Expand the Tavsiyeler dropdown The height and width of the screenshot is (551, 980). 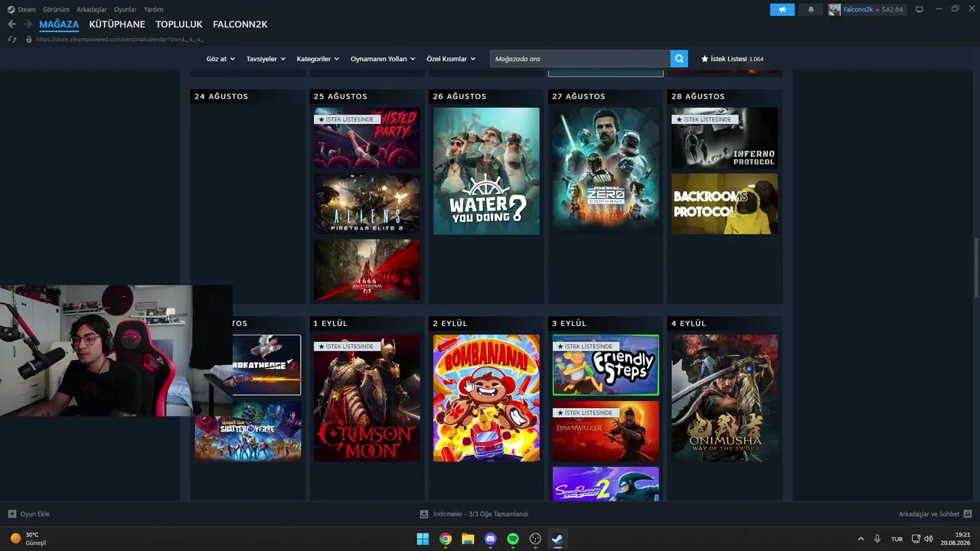[x=266, y=59]
